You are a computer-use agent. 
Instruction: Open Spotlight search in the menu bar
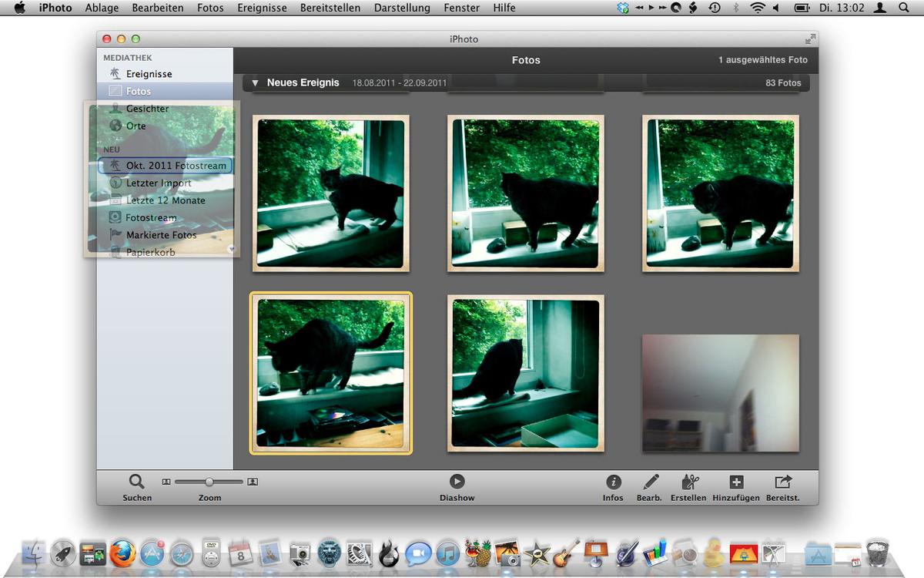point(904,8)
